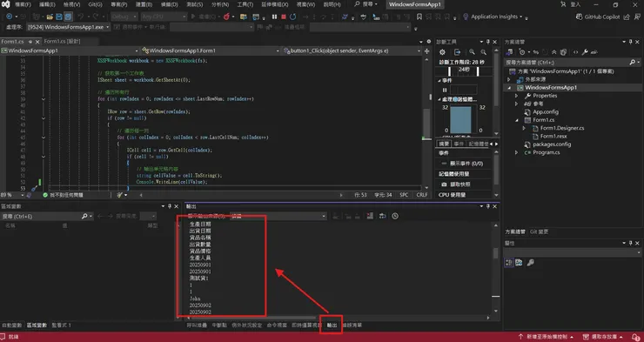
Task: Save the current file from the toolbar
Action: [59, 17]
